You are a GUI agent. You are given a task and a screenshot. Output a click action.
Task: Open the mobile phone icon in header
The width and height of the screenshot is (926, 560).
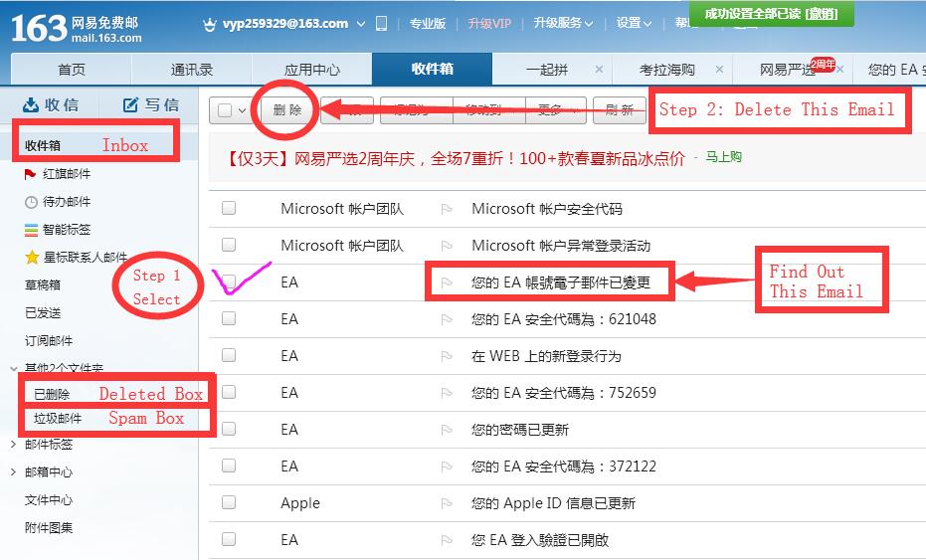382,24
